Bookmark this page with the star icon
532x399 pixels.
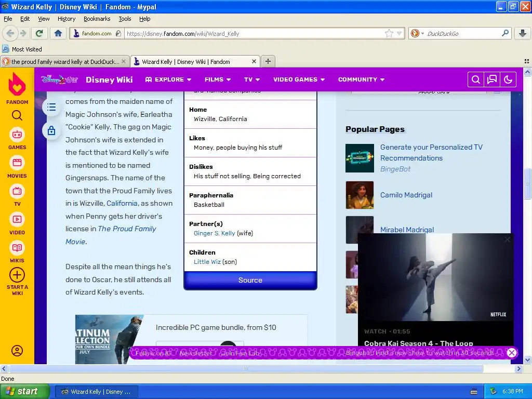point(389,33)
